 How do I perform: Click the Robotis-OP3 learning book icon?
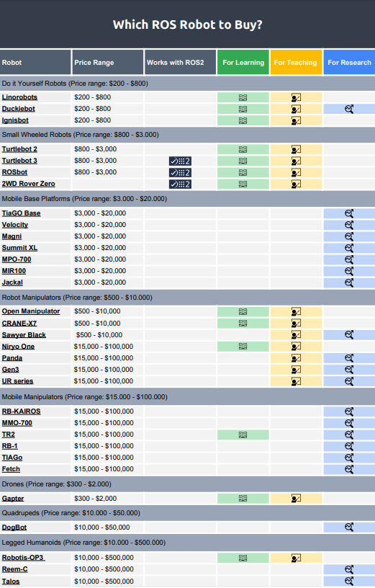point(243,558)
